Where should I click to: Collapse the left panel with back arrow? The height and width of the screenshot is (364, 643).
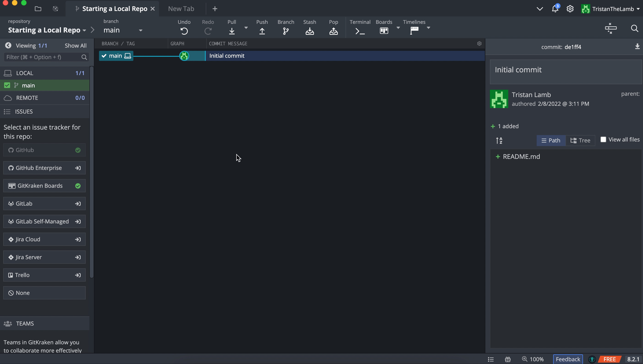8,45
